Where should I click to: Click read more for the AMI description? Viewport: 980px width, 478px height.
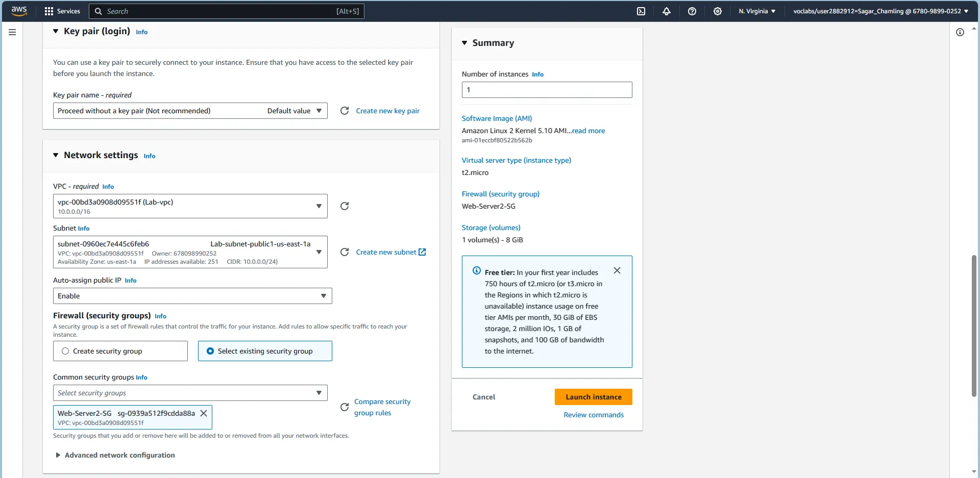pos(589,131)
